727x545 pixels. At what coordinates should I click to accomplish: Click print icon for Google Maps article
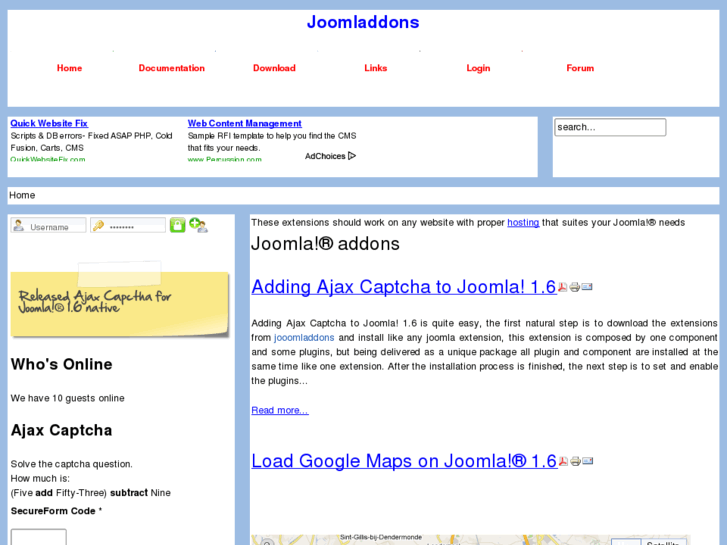575,461
